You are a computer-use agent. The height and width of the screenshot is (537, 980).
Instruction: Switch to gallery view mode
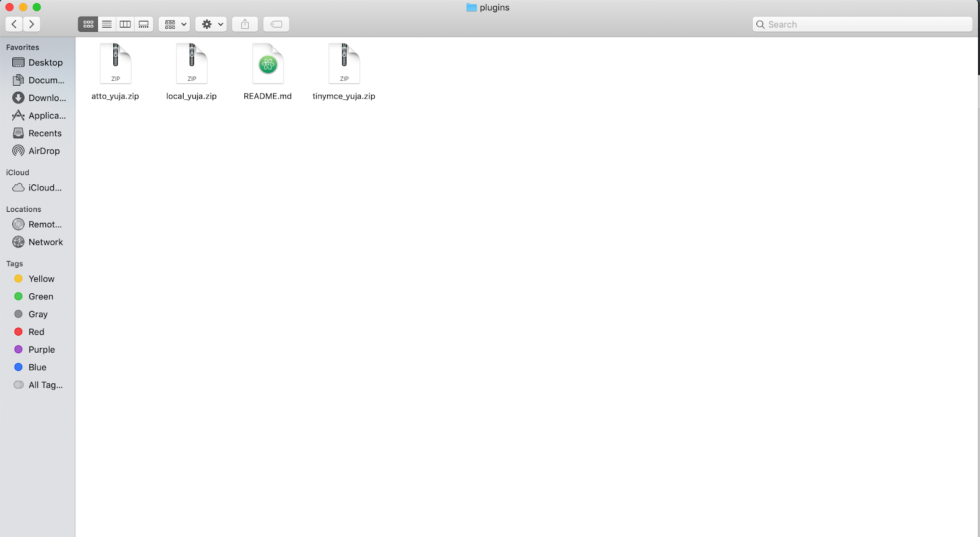point(144,24)
